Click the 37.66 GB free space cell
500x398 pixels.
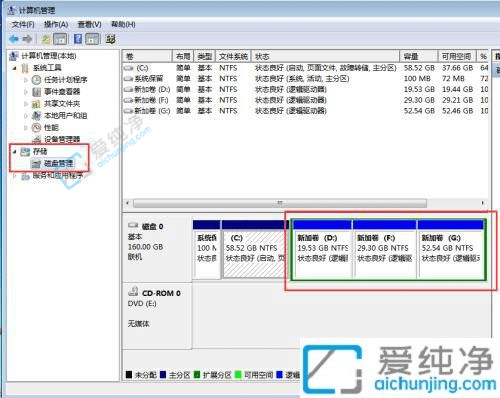[457, 68]
